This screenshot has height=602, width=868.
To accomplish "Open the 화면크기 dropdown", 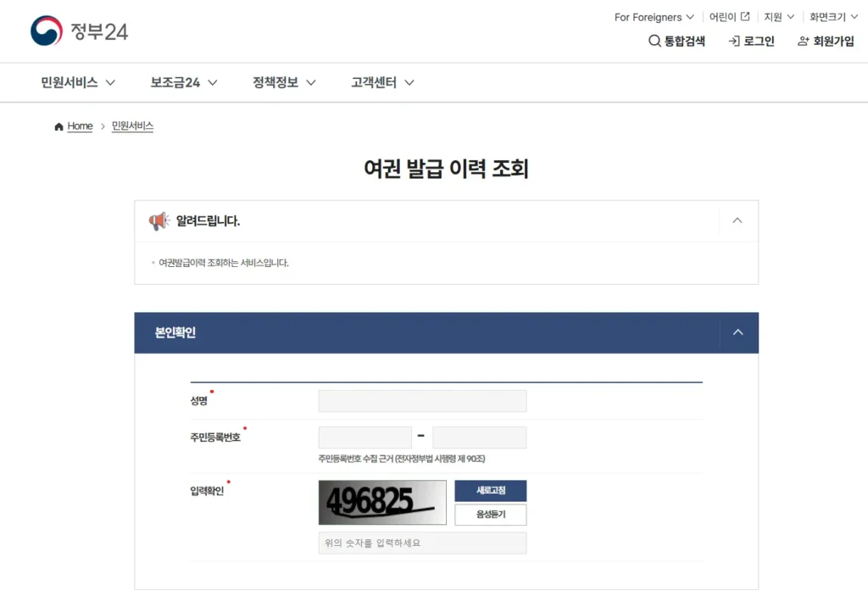I will coord(833,17).
